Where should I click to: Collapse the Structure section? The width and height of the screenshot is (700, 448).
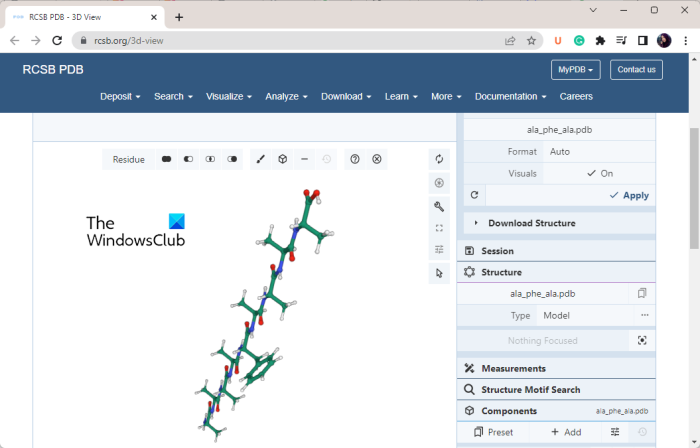556,272
